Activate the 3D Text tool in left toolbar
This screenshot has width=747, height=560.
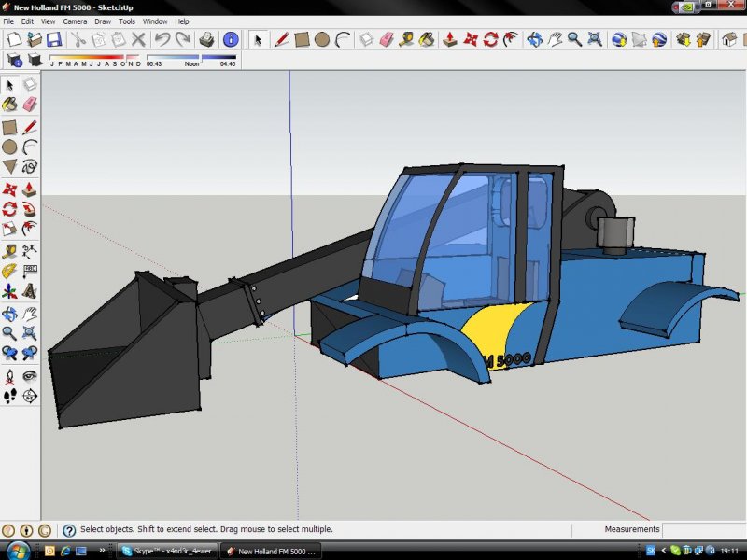point(30,290)
